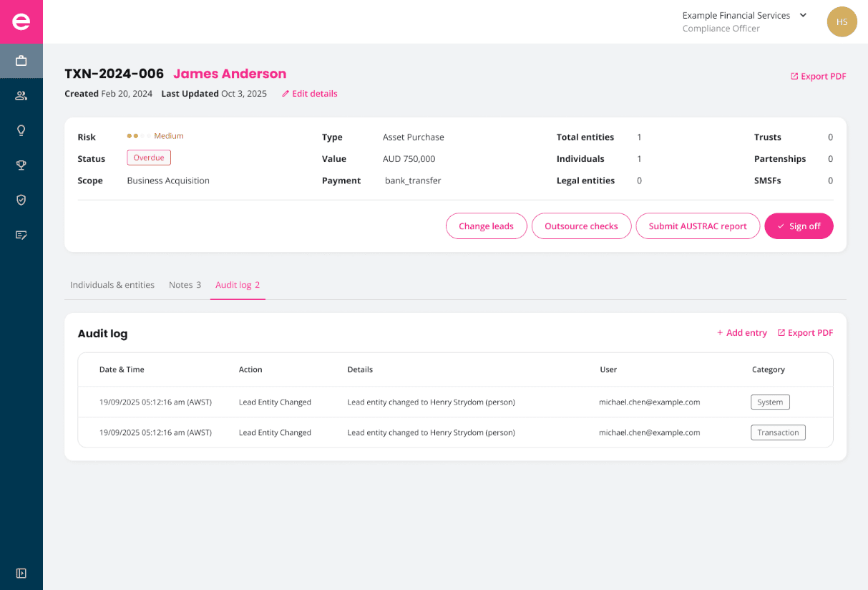Open the Notes tab
This screenshot has width=868, height=590.
(x=185, y=285)
